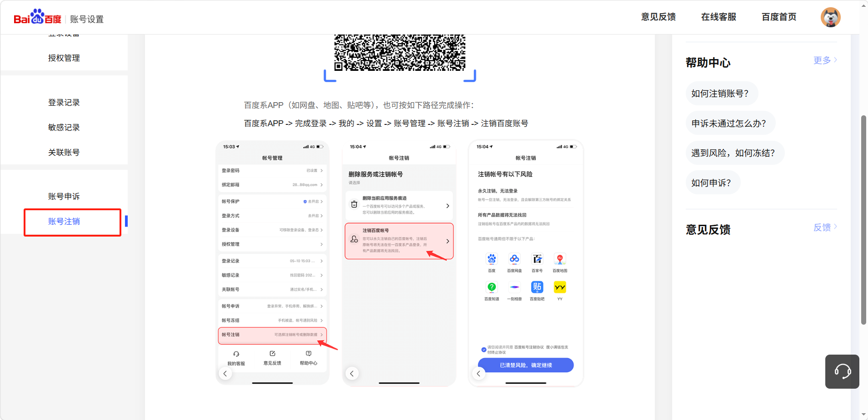Click the 百度网盘 icon in third screenshot

514,259
